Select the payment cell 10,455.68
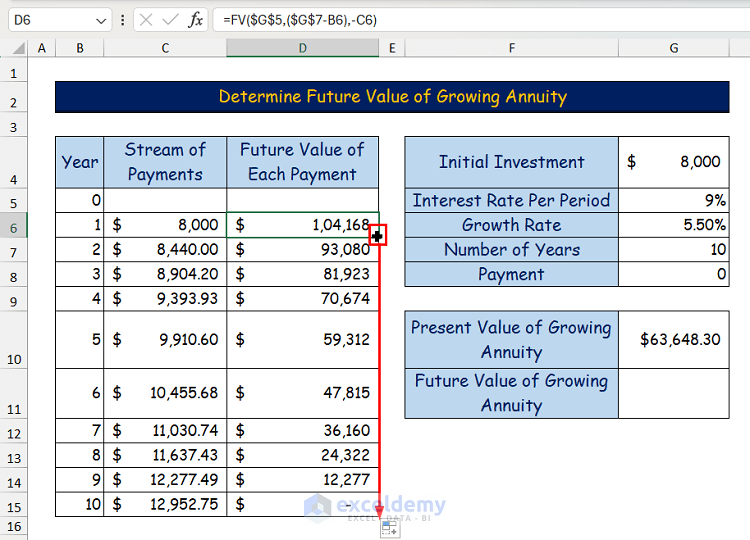Viewport: 750px width, 540px height. tap(165, 393)
